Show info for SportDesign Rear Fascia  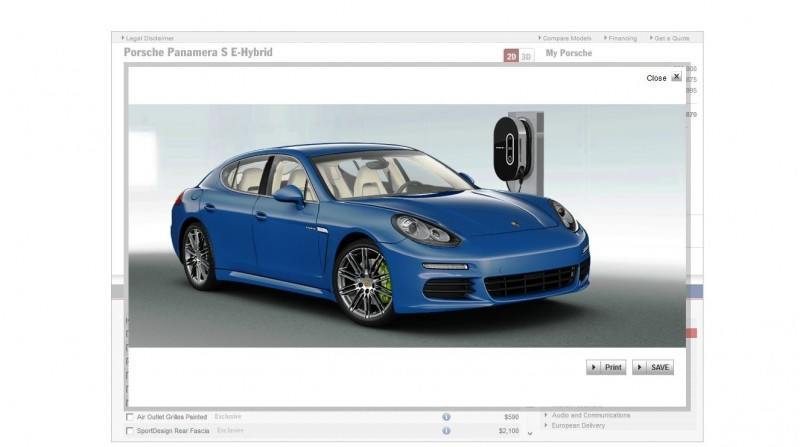click(x=446, y=431)
